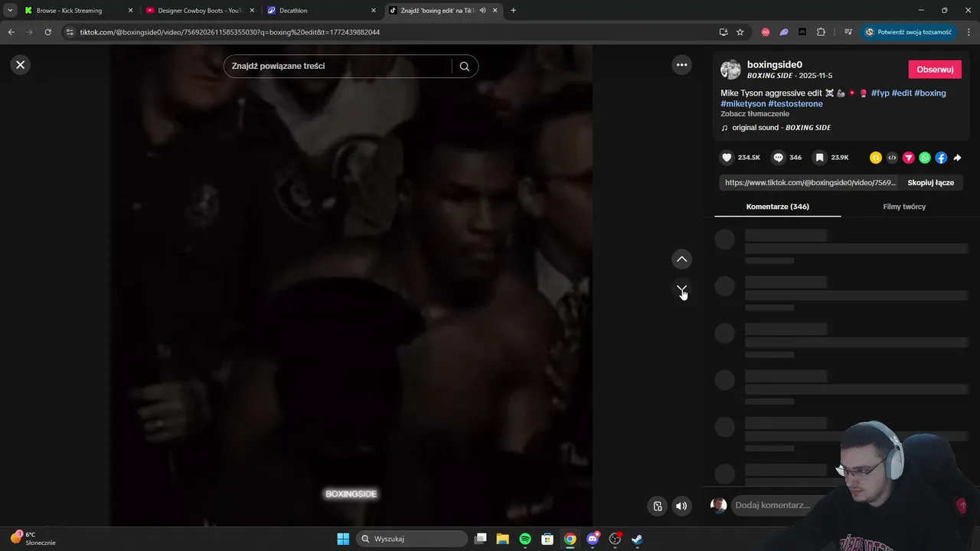
Task: Copy link with Skopiuj łącze button
Action: click(x=930, y=183)
